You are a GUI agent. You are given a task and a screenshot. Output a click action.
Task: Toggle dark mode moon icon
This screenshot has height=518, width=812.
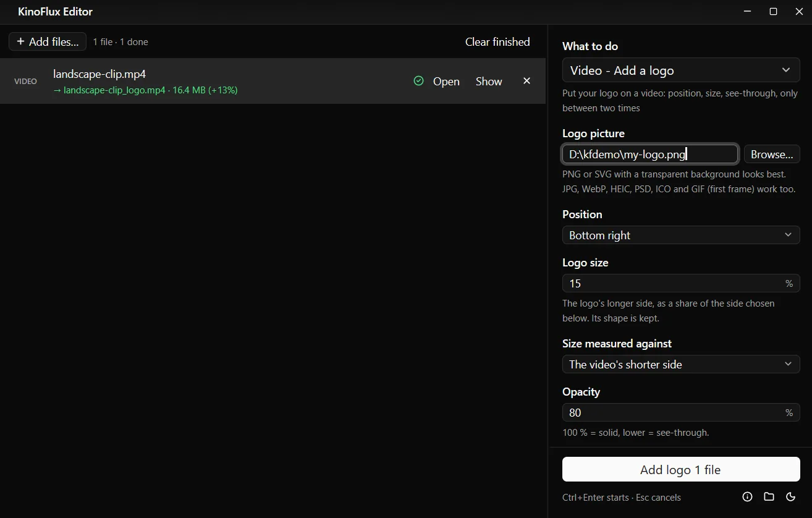click(790, 497)
